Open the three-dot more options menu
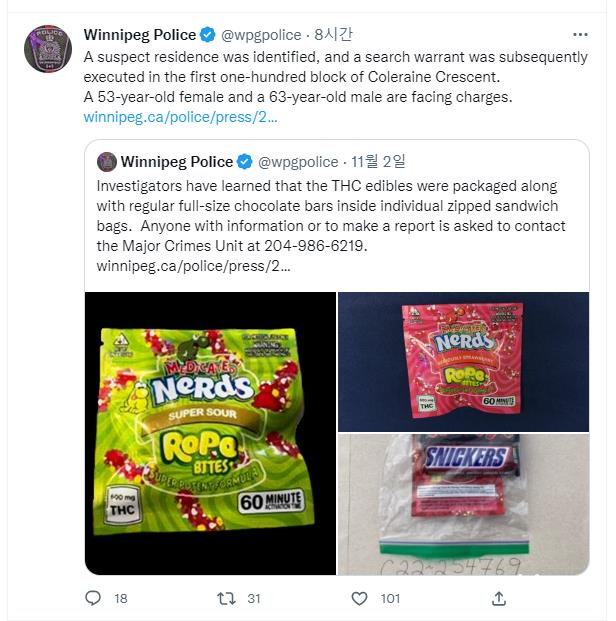 [580, 35]
